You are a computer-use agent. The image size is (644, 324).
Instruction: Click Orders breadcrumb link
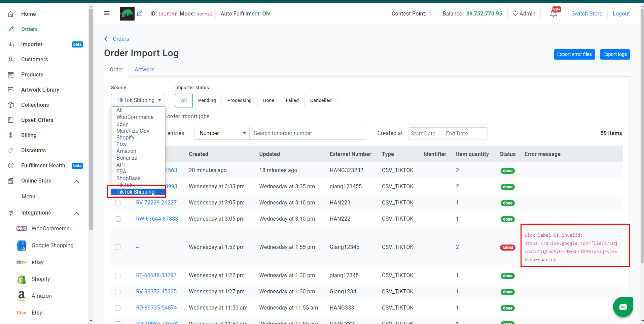coord(121,39)
